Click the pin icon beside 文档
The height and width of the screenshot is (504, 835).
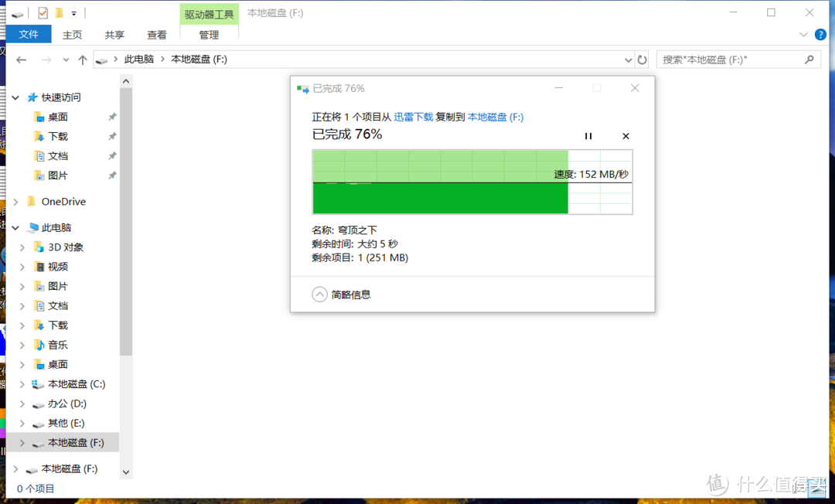click(x=112, y=156)
